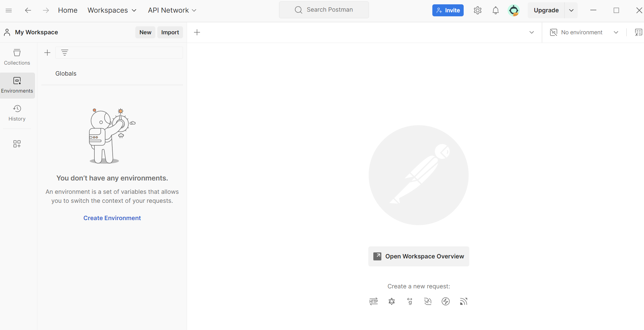Click the No environment crossed-out icon
Image resolution: width=644 pixels, height=330 pixels.
pyautogui.click(x=553, y=32)
